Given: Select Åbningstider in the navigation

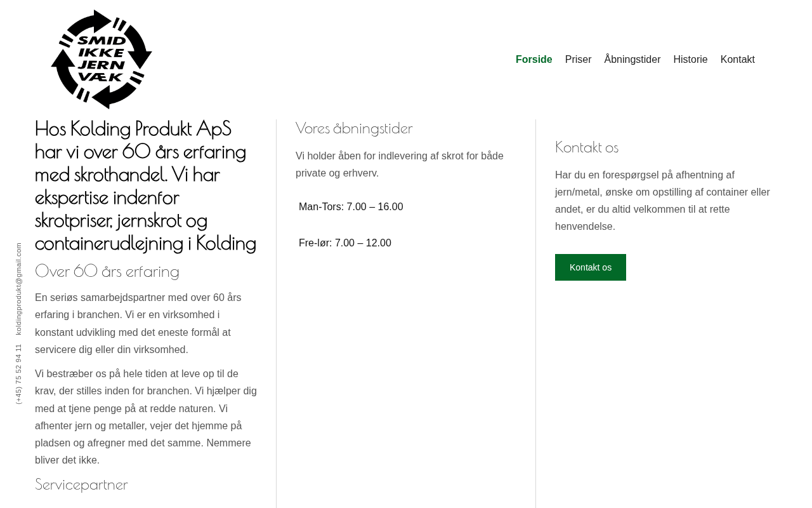Looking at the screenshot, I should click(x=632, y=60).
